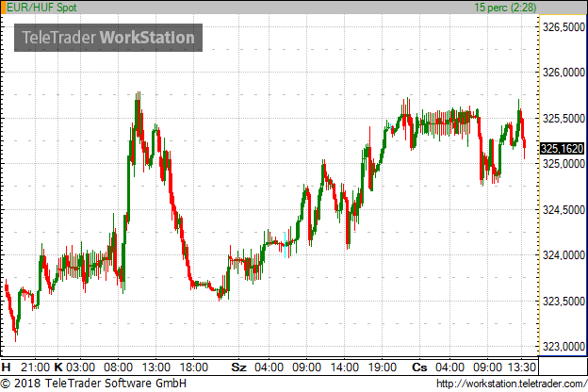Click the 323,5000 price axis label
Viewport: 588px width, 392px height.
point(563,302)
